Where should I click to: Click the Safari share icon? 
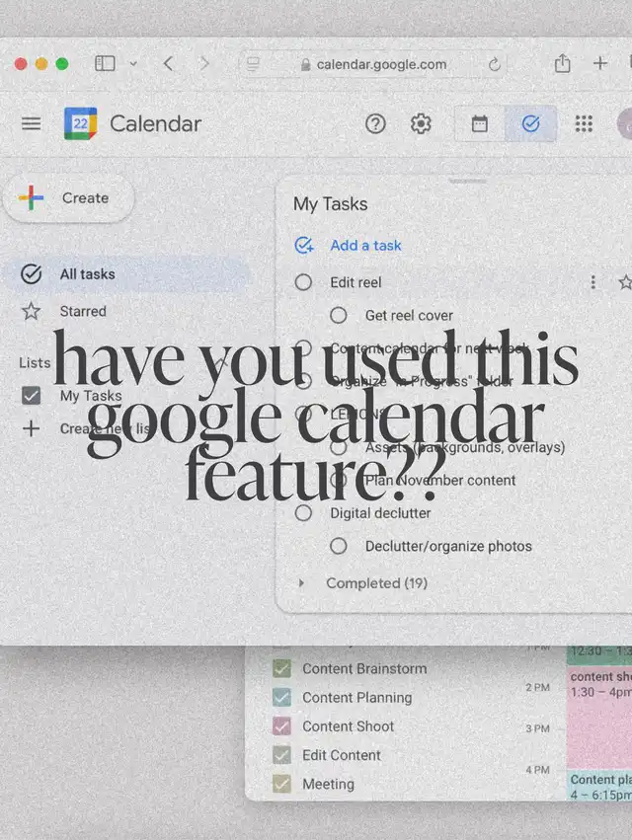coord(562,64)
